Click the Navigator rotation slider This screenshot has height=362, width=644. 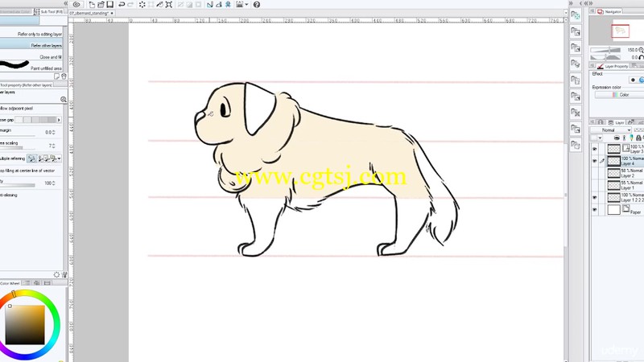click(x=605, y=57)
